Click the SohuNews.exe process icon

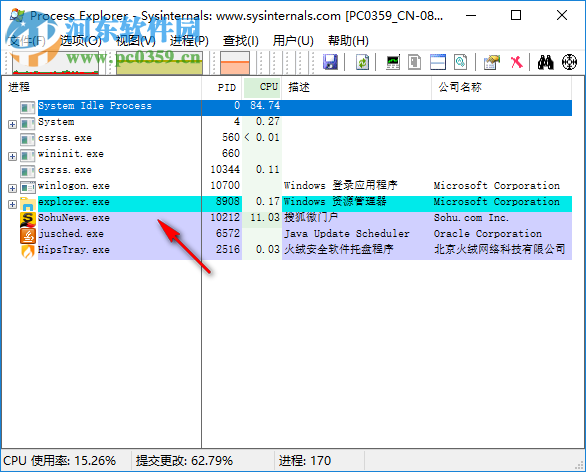(28, 219)
